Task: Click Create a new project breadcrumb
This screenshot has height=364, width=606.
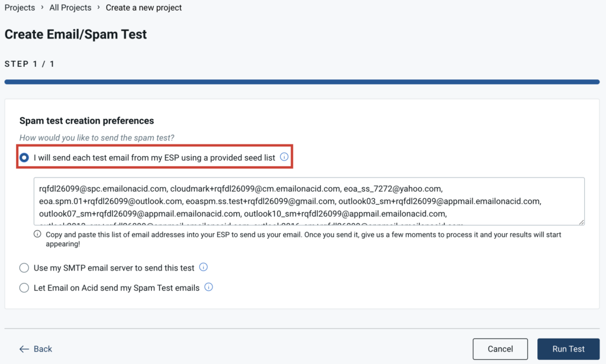Action: pos(144,8)
